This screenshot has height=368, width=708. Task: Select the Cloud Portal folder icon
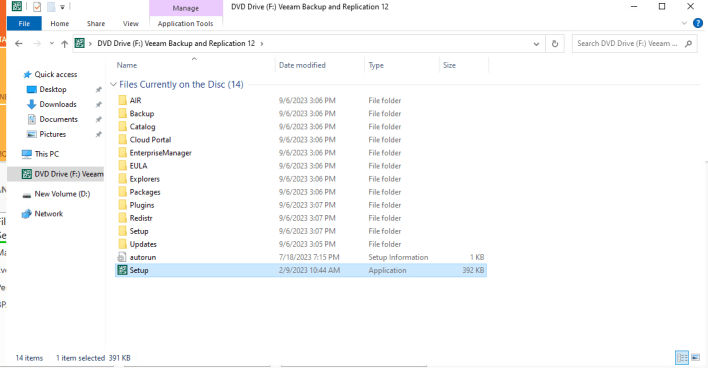pyautogui.click(x=122, y=140)
